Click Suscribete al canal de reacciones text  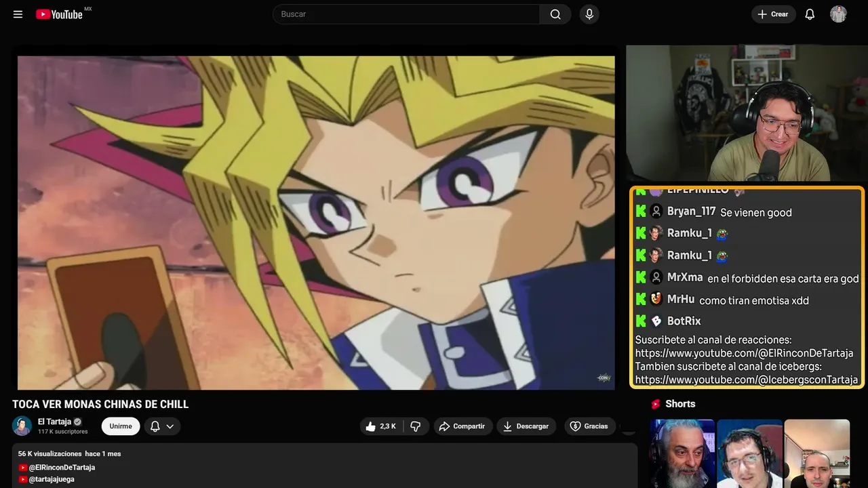click(x=713, y=340)
